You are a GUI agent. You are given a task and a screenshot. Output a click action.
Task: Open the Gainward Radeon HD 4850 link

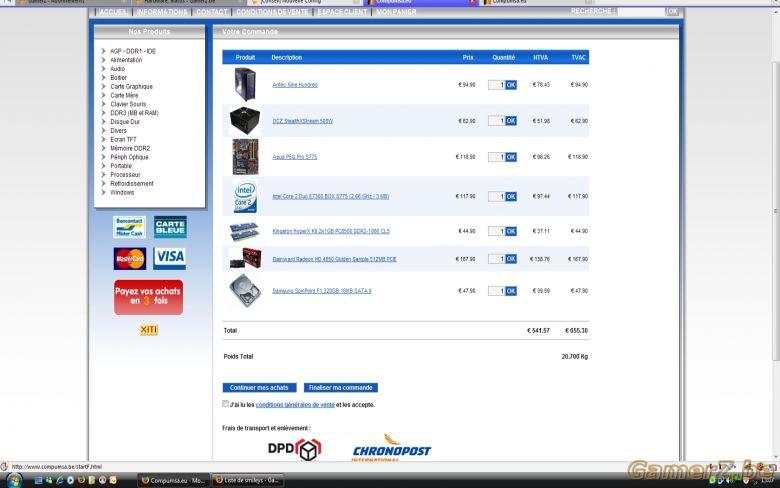tap(334, 259)
